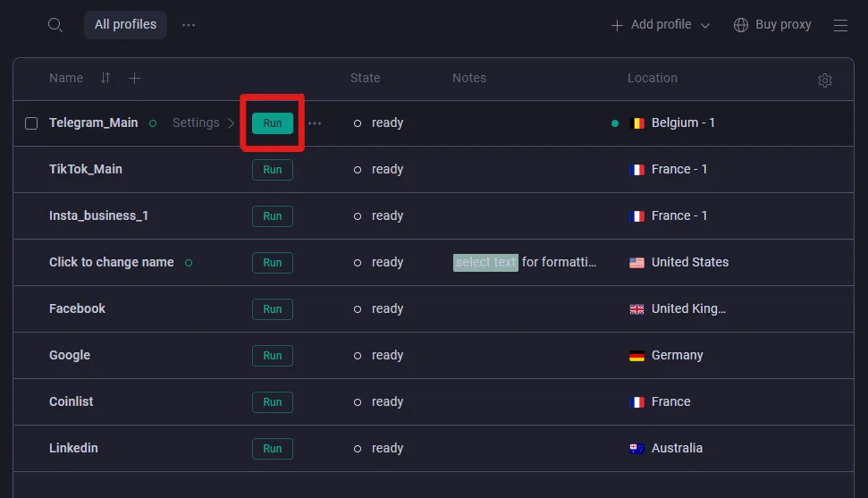Viewport: 868px width, 498px height.
Task: Run the Google profile
Action: tap(273, 356)
